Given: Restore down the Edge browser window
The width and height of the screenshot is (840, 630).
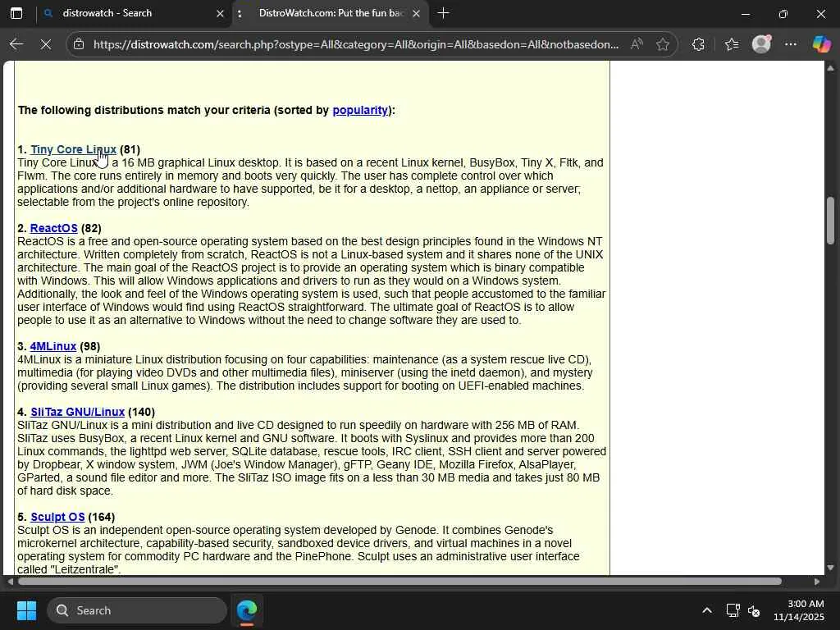Looking at the screenshot, I should pyautogui.click(x=783, y=13).
